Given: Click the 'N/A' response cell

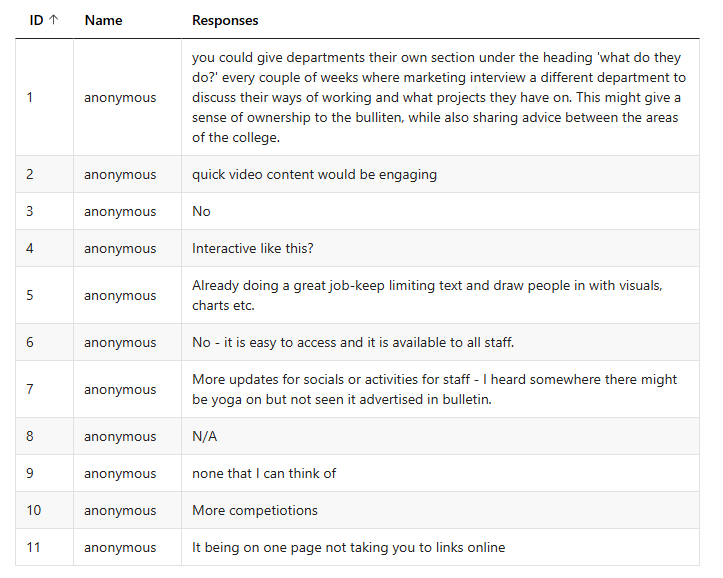Looking at the screenshot, I should point(204,436).
